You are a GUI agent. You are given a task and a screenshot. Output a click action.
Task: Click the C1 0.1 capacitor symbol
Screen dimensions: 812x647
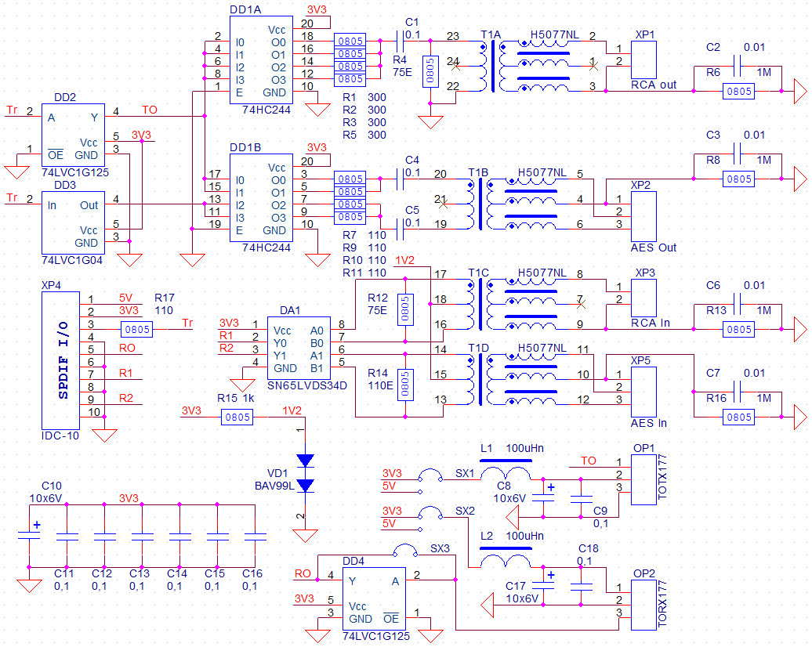coord(400,41)
